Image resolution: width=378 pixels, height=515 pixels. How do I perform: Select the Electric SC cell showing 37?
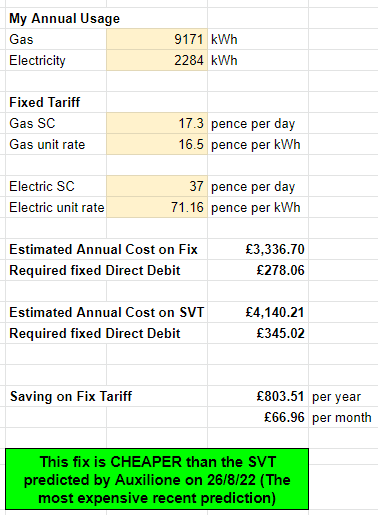pos(157,186)
